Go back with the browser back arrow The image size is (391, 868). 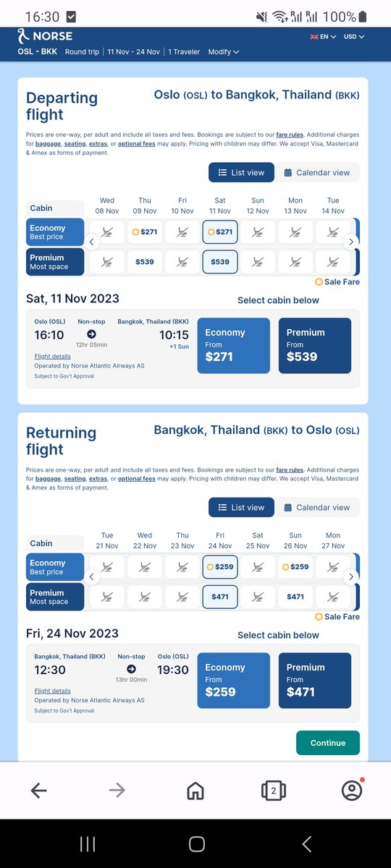point(39,791)
